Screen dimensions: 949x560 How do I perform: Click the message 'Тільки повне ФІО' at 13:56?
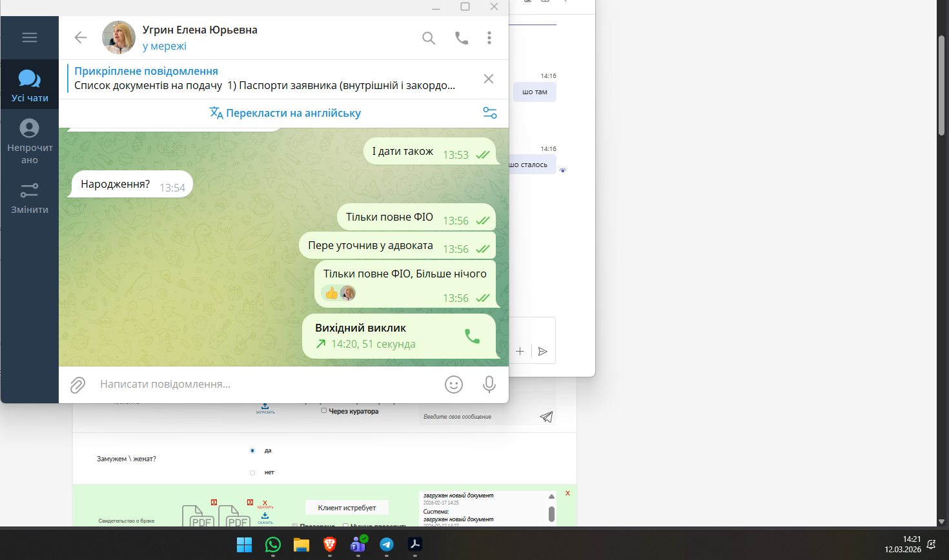(416, 217)
